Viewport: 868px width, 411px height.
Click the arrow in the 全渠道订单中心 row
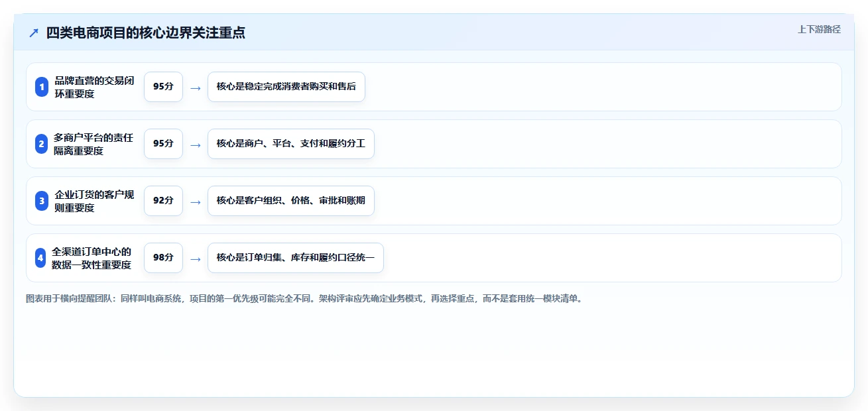(x=195, y=259)
